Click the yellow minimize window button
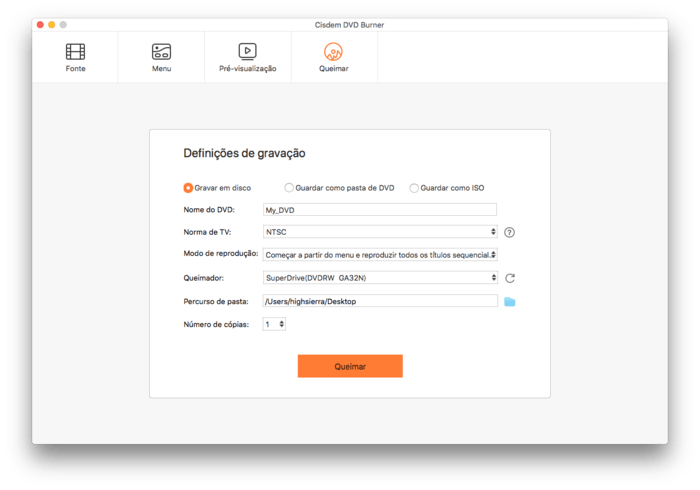 [x=51, y=23]
